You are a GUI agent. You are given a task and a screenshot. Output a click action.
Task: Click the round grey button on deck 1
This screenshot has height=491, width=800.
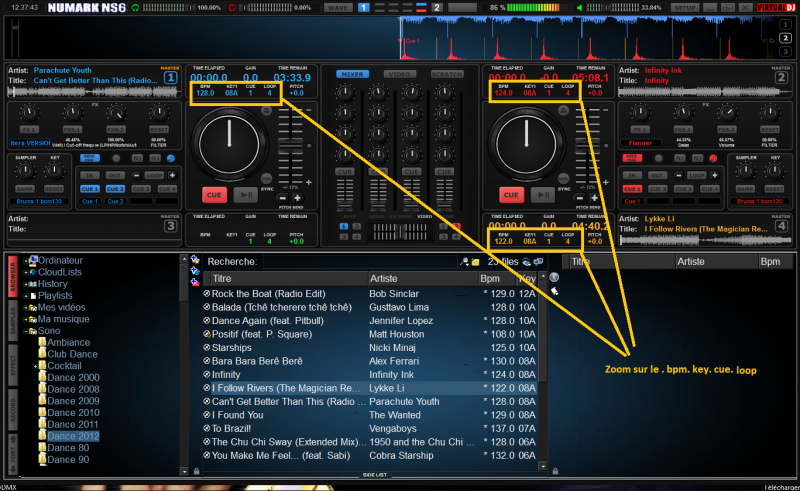pos(116,159)
